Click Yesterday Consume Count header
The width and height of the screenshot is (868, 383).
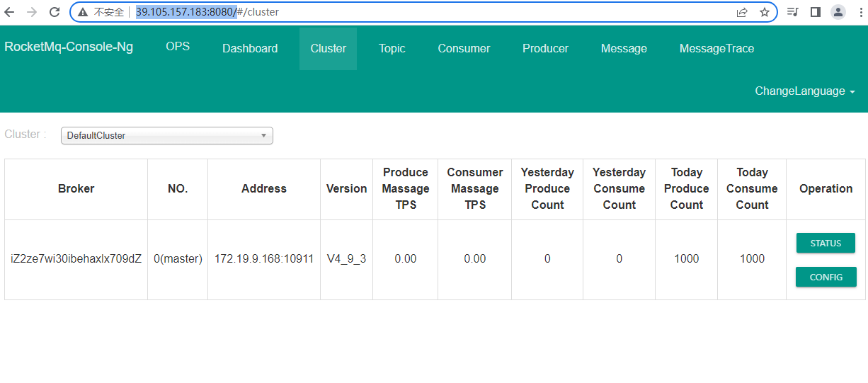(x=619, y=188)
